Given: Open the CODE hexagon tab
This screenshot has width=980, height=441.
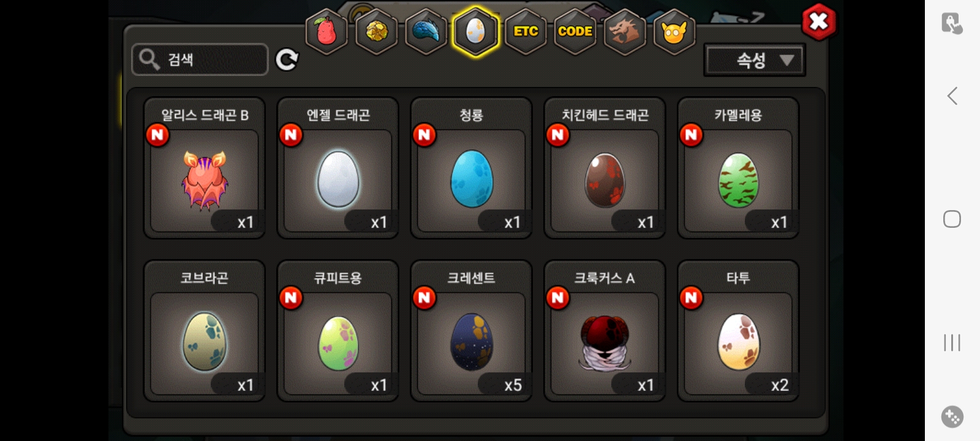Looking at the screenshot, I should coord(575,31).
